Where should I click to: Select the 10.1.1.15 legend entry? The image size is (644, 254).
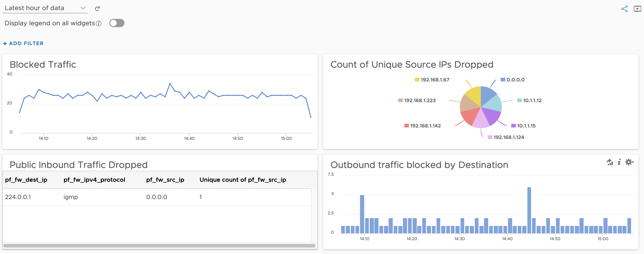pyautogui.click(x=523, y=126)
